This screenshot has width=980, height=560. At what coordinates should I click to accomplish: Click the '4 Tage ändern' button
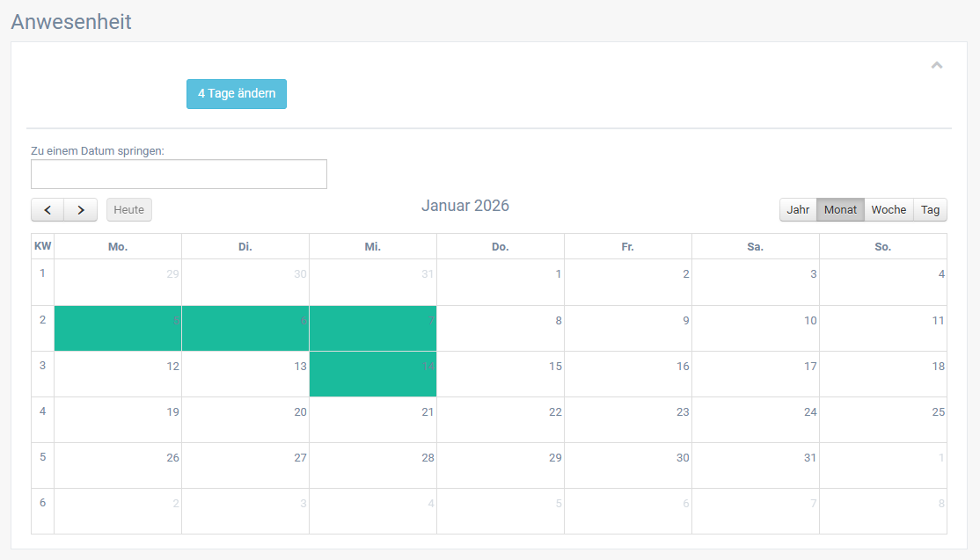pos(237,94)
